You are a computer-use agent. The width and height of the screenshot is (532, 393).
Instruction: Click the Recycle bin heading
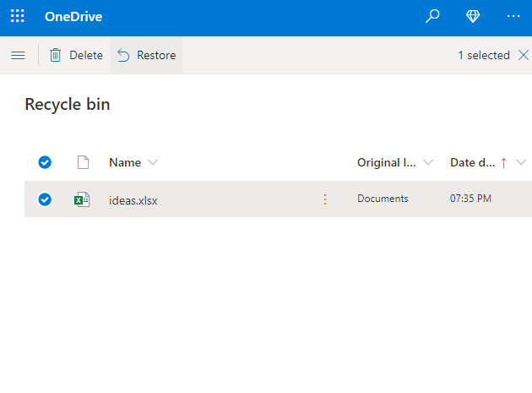click(68, 104)
